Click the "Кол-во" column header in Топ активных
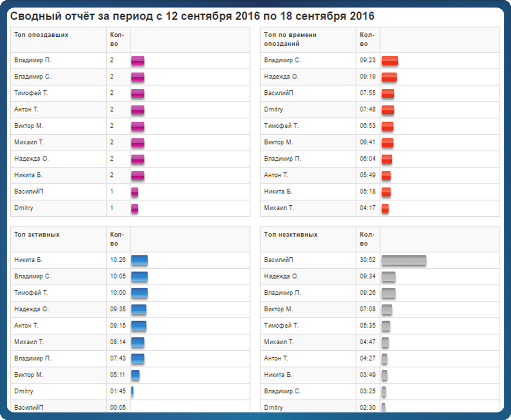Screen dimensions: 511x420 (117, 239)
